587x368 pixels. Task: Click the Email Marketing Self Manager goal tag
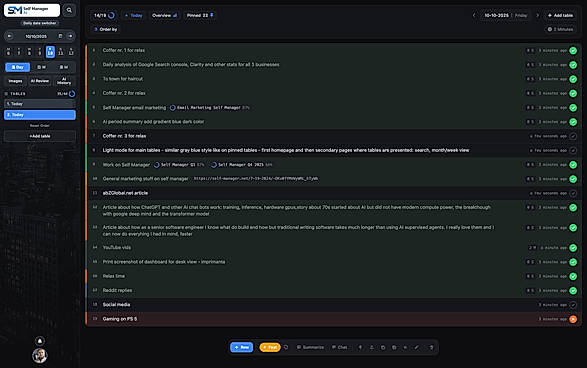[209, 108]
